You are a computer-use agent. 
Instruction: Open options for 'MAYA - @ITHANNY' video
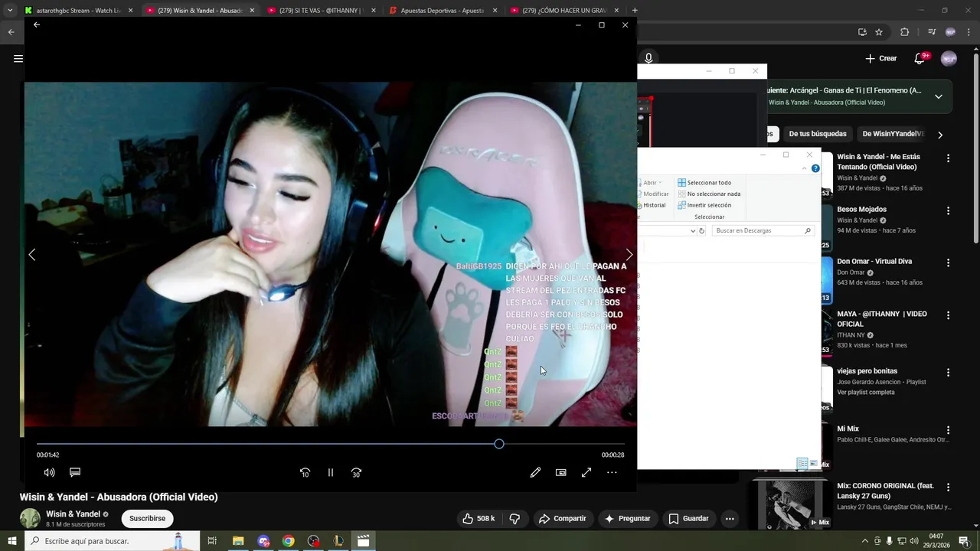(x=948, y=315)
